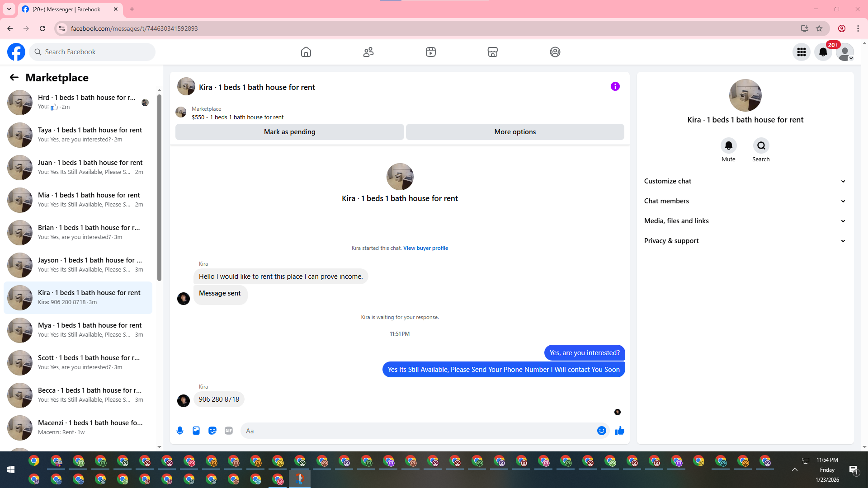Viewport: 868px width, 488px height.
Task: Open the emoji picker in message box
Action: [x=601, y=431]
